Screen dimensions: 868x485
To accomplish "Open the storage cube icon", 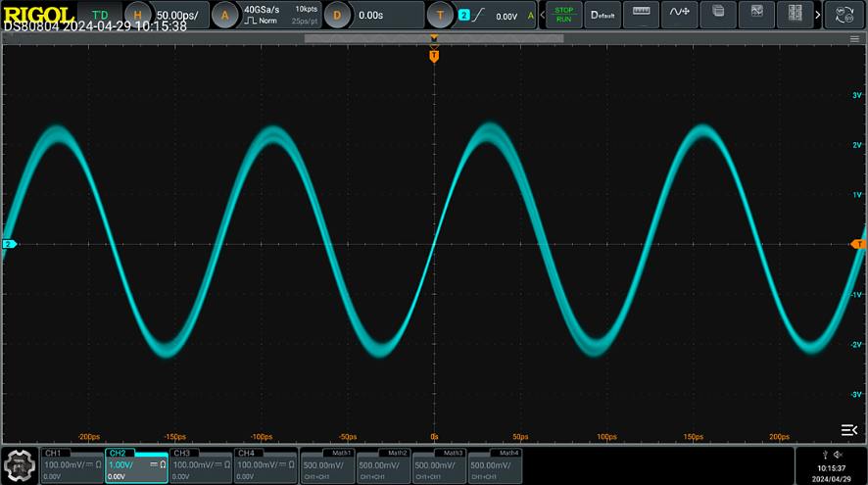I will tap(718, 15).
